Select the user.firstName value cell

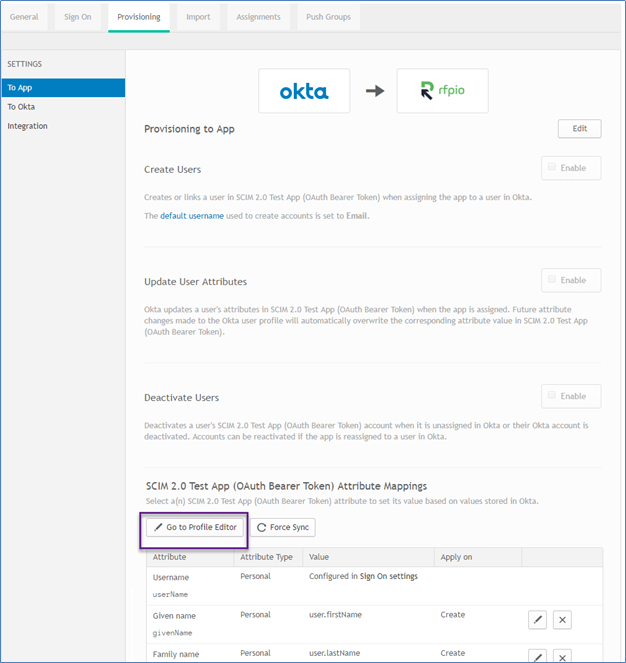click(x=335, y=615)
